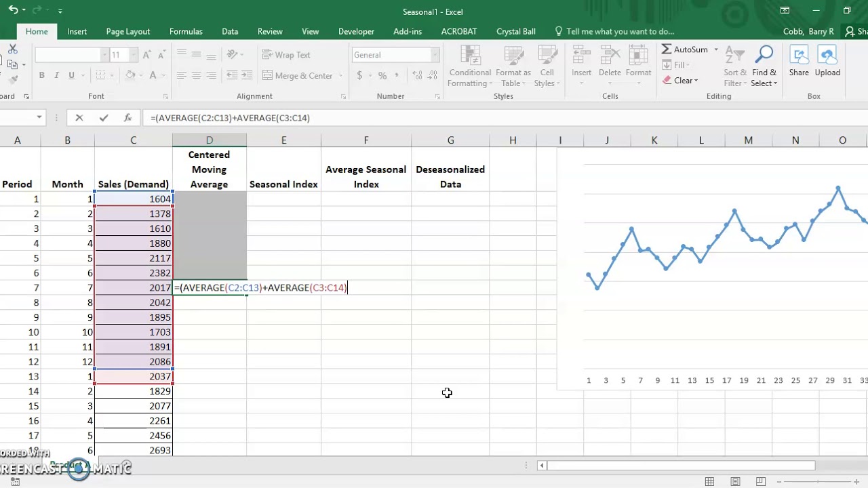868x488 pixels.
Task: Toggle Merge & Center
Action: click(298, 76)
